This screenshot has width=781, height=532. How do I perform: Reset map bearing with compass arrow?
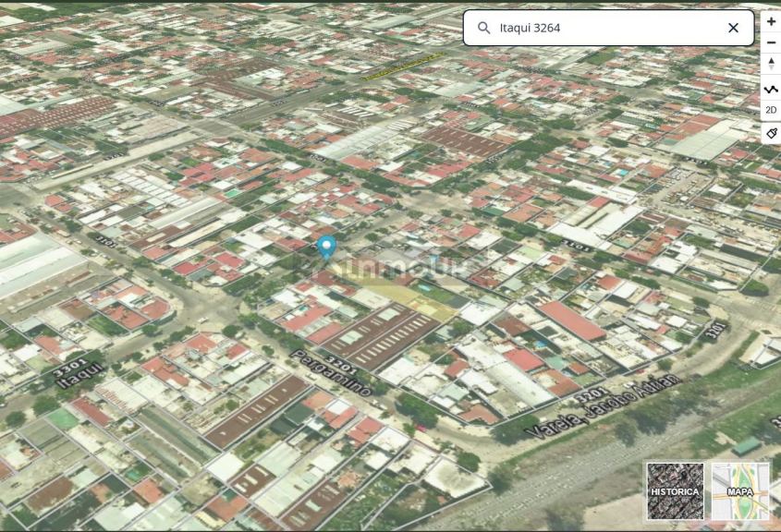point(771,65)
